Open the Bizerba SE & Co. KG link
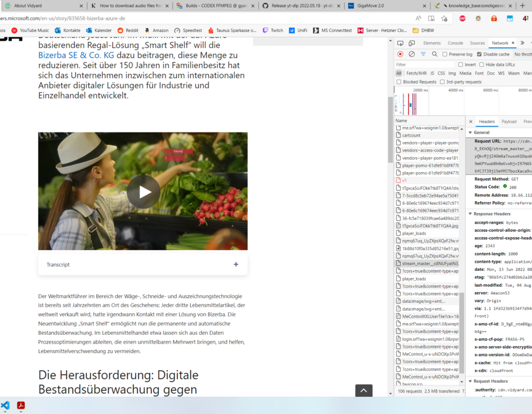 (76, 55)
